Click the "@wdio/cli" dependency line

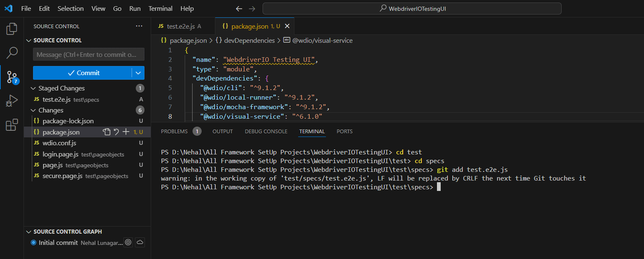242,88
